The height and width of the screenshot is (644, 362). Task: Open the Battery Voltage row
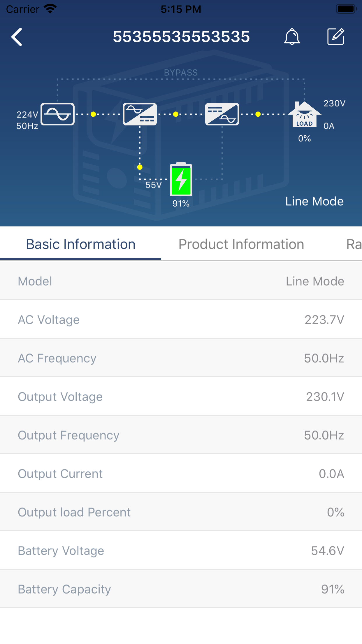point(181,550)
